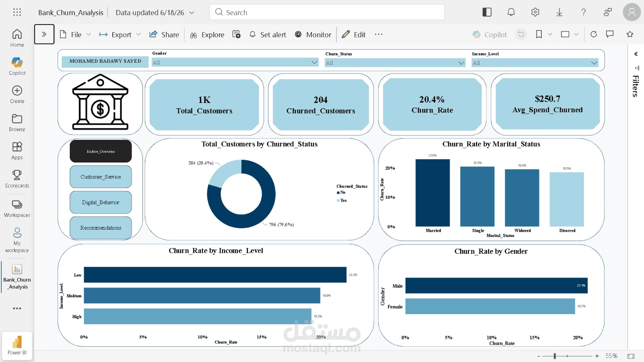Go to Customer_Service page
This screenshot has height=362, width=644.
click(x=101, y=177)
